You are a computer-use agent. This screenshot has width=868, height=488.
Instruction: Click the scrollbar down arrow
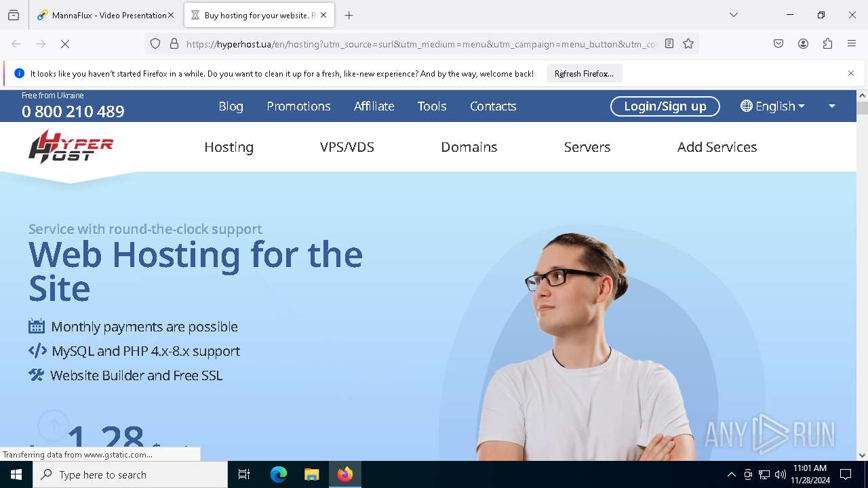coord(862,455)
